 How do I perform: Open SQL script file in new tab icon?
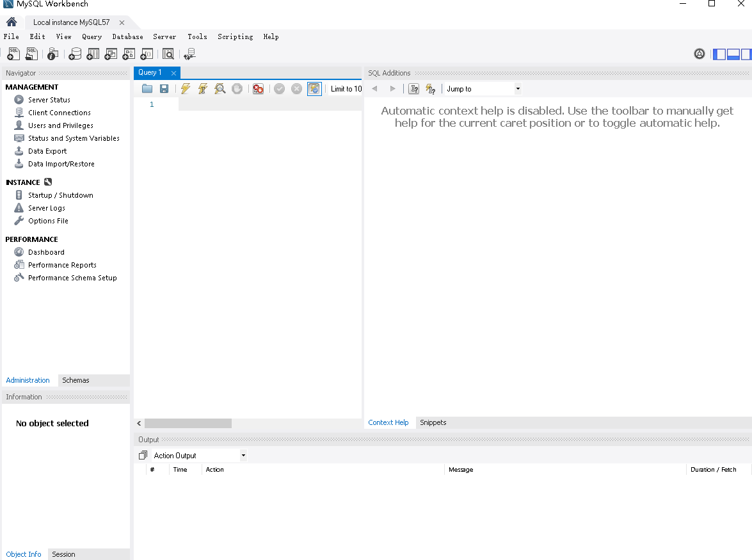click(x=31, y=54)
